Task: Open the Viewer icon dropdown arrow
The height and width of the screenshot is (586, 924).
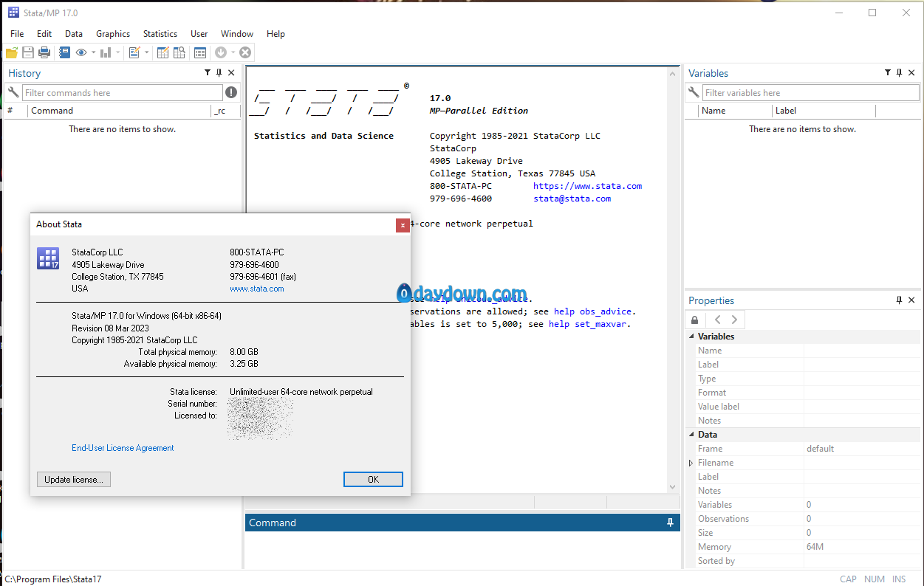Action: (x=93, y=52)
